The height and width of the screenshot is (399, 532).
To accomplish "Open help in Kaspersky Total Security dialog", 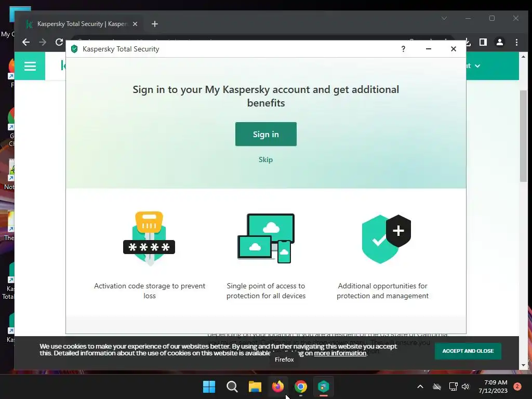I will (x=403, y=49).
